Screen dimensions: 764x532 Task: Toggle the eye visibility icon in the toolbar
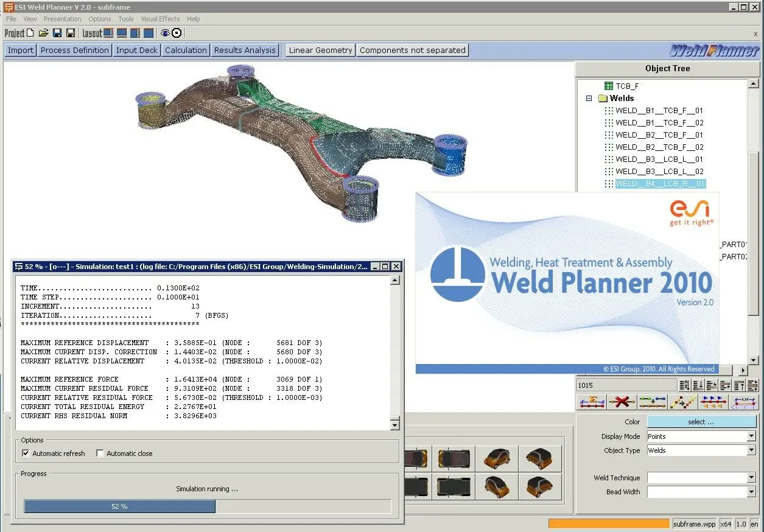click(x=165, y=33)
